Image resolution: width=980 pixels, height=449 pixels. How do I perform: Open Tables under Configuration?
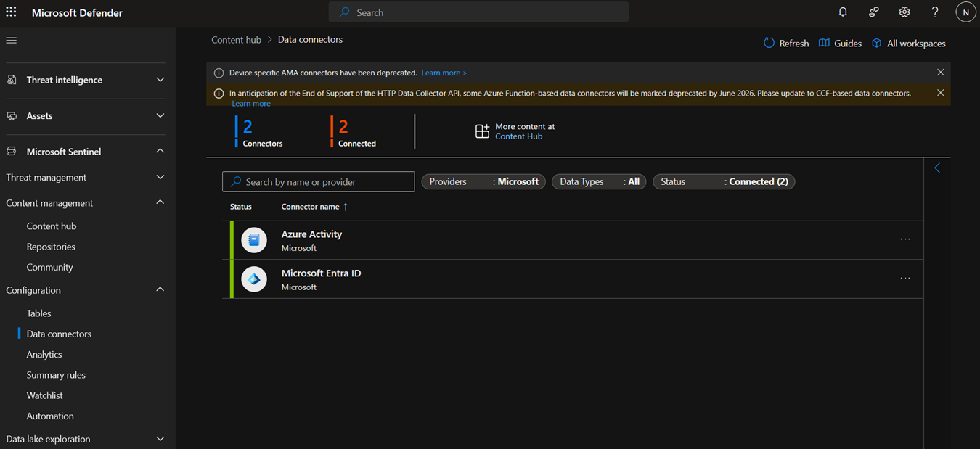[x=38, y=313]
